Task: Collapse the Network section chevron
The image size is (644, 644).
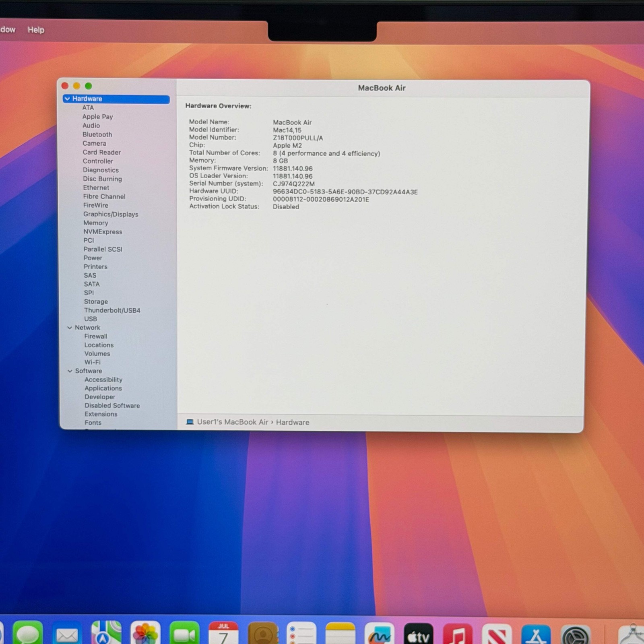Action: pyautogui.click(x=70, y=328)
